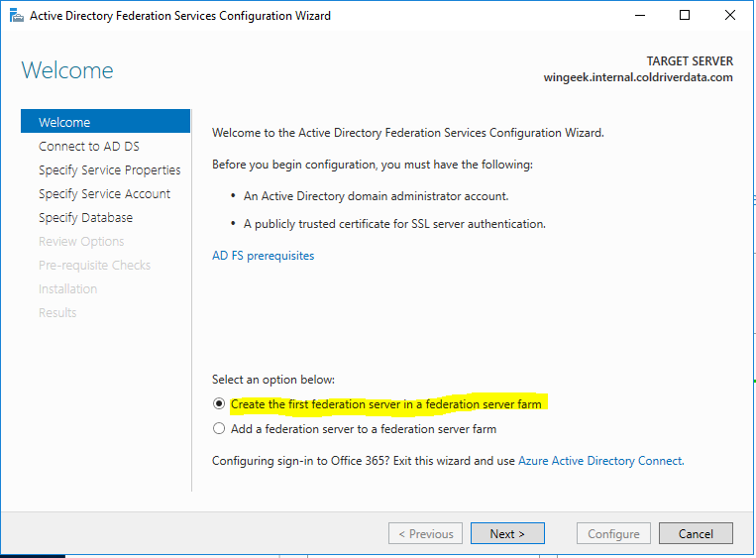Select the Welcome step in sidebar
The width and height of the screenshot is (756, 558).
64,122
